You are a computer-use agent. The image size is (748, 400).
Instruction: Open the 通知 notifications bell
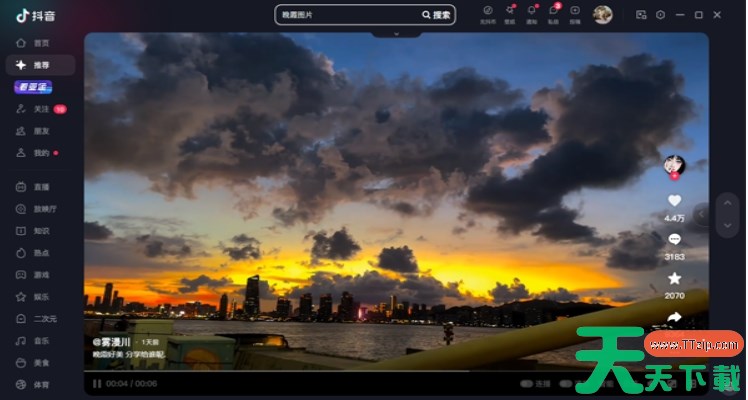click(x=531, y=14)
